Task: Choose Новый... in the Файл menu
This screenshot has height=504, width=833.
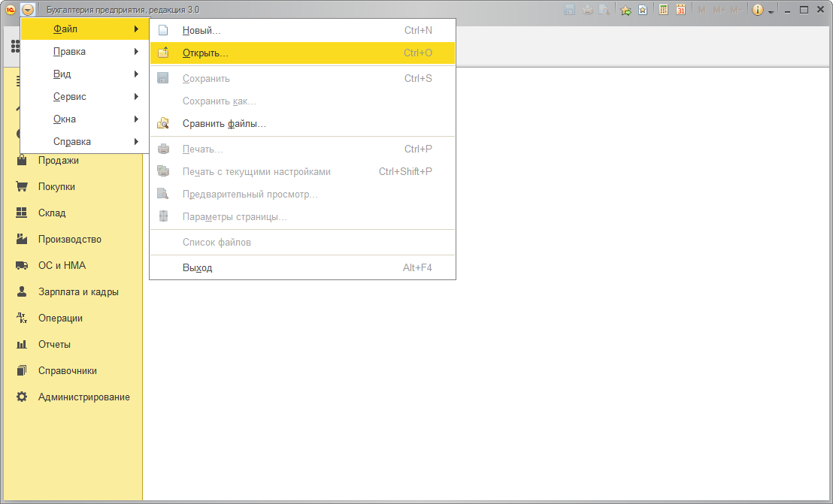Action: coord(201,31)
